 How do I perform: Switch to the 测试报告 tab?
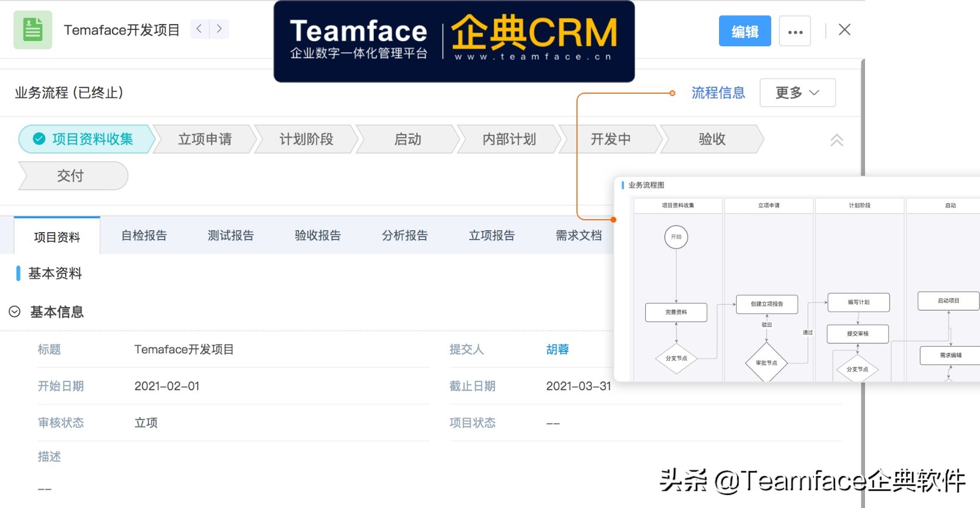(230, 235)
